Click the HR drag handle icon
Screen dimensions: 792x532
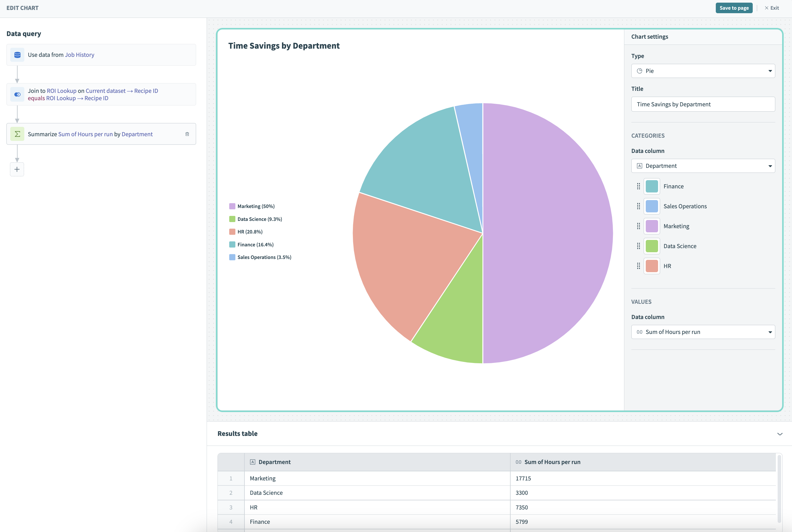click(x=638, y=265)
